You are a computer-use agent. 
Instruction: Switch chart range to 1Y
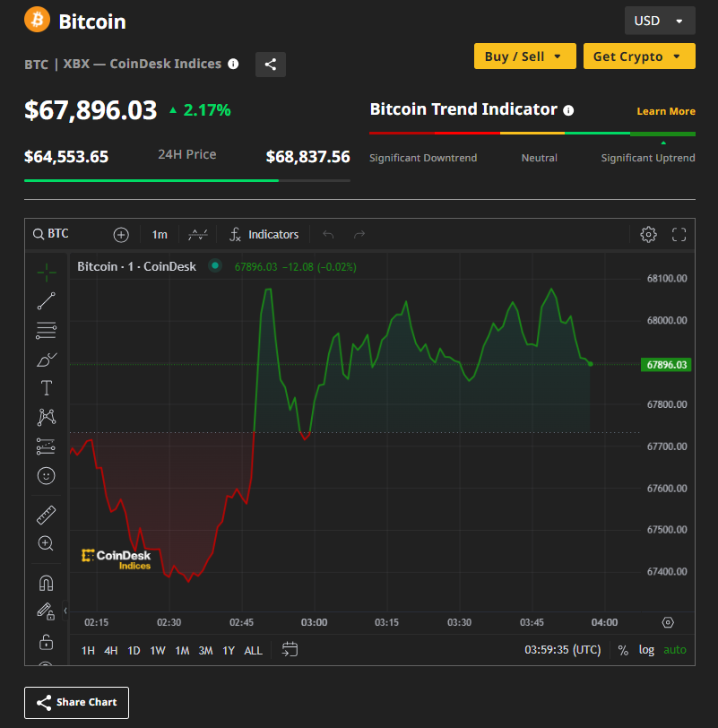tap(229, 651)
